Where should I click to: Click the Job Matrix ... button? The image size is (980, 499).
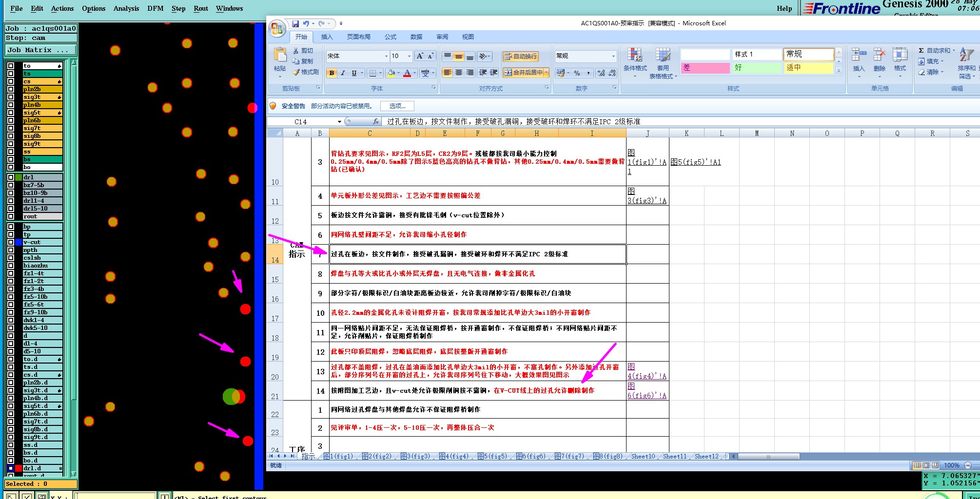coord(41,50)
